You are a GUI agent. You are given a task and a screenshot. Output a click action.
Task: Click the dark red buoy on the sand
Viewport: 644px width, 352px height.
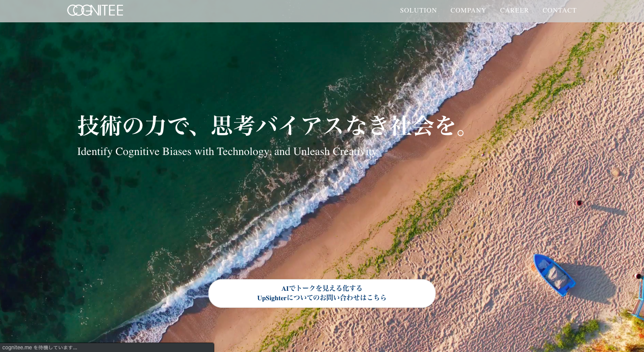tap(579, 203)
